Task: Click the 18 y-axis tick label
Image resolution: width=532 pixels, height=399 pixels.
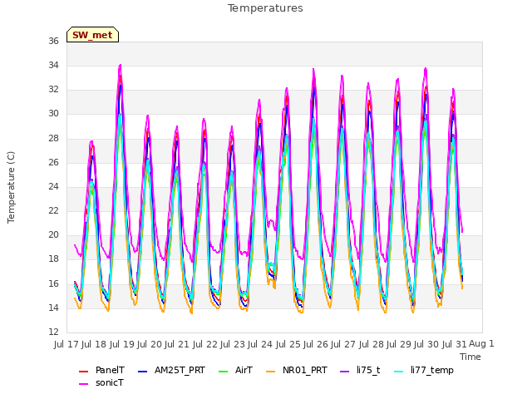Action: (x=53, y=259)
